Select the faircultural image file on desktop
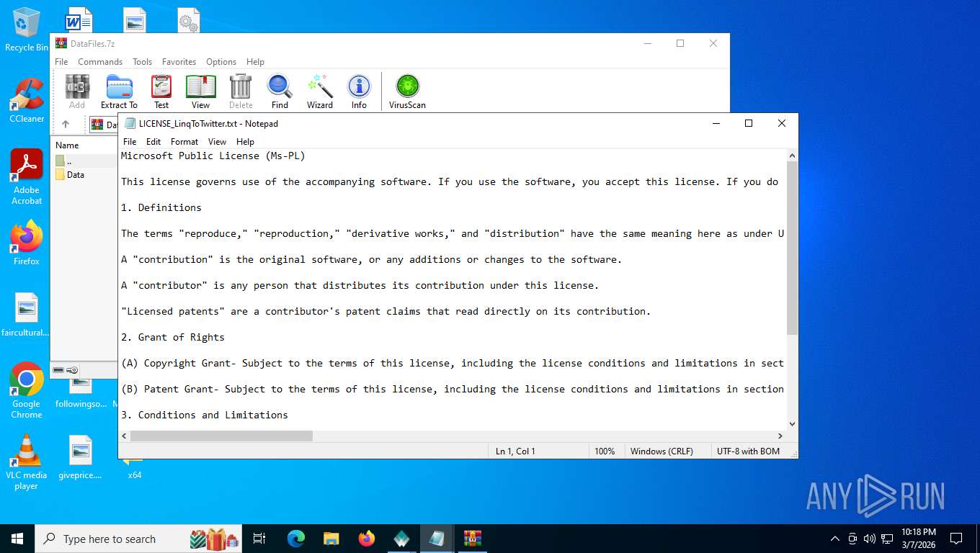Image resolution: width=980 pixels, height=553 pixels. click(27, 315)
